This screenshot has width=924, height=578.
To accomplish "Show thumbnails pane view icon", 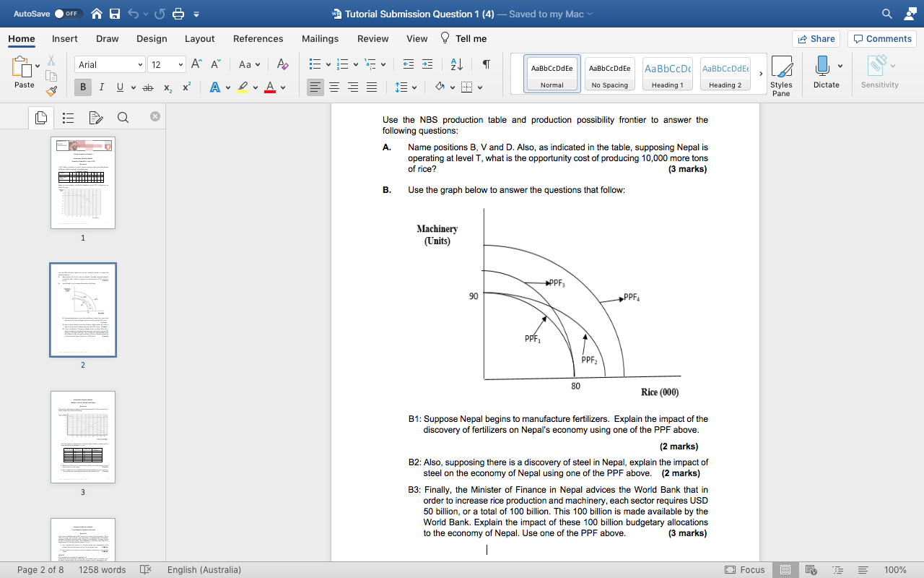I will coord(41,118).
